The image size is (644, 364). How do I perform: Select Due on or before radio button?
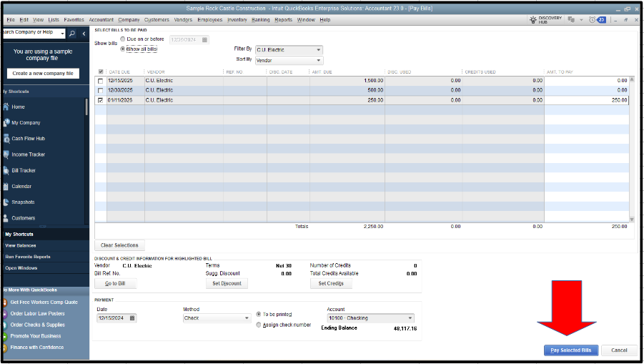(x=123, y=39)
